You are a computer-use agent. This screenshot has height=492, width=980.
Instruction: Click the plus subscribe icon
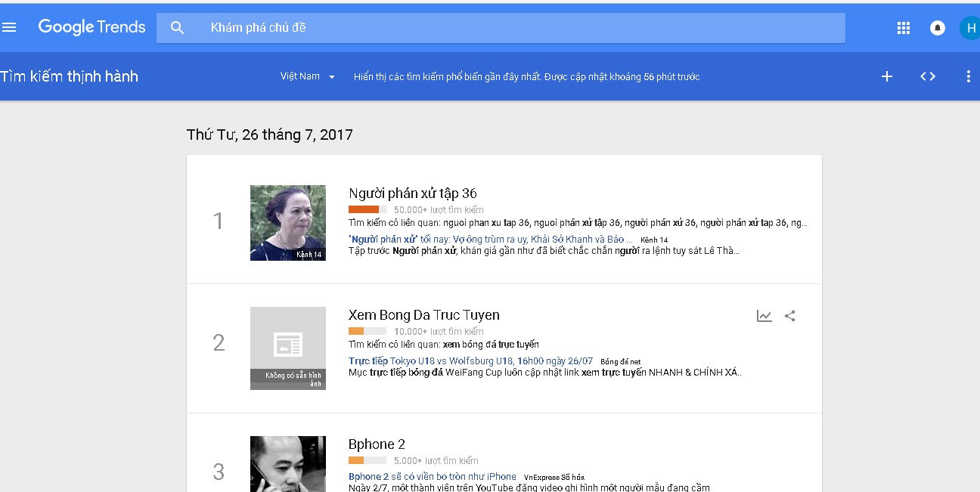887,76
